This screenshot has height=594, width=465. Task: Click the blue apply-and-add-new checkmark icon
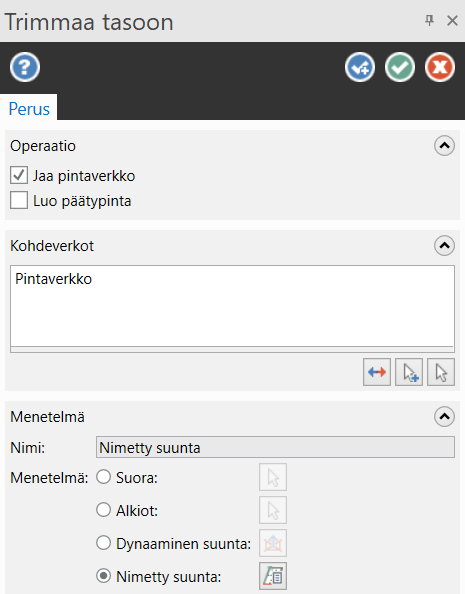360,67
